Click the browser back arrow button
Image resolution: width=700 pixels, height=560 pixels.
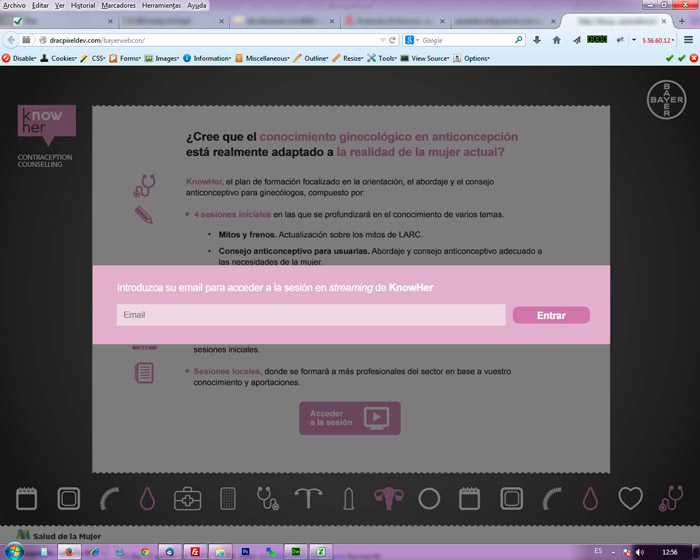coord(11,40)
